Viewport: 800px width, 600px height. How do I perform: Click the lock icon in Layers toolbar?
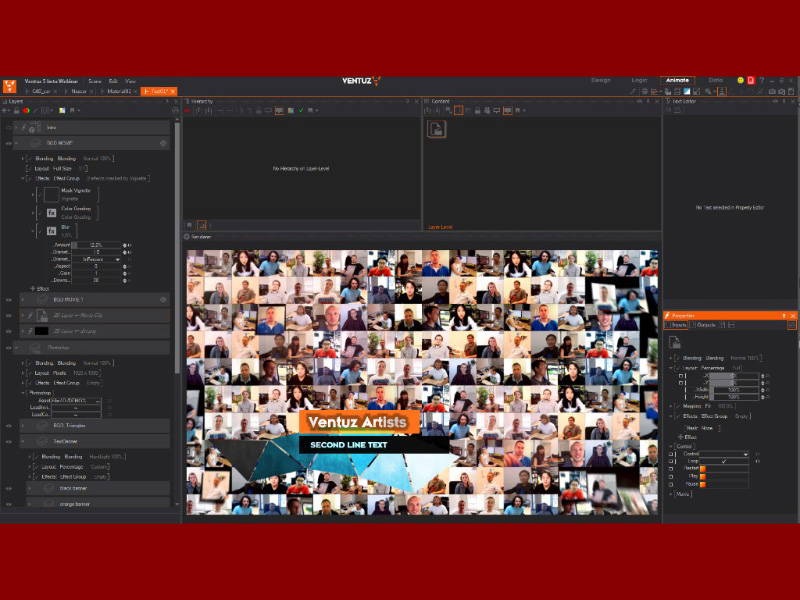pos(16,111)
